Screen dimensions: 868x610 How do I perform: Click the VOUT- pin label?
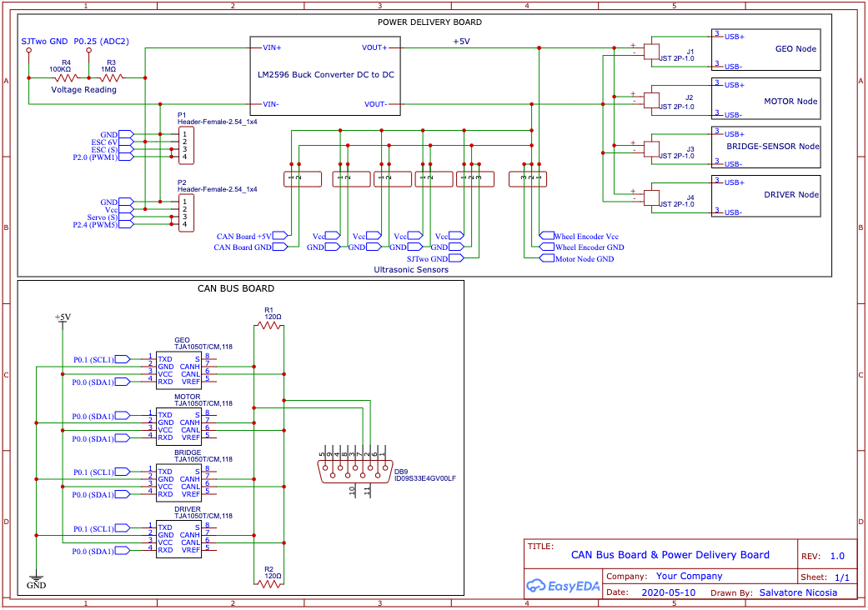click(375, 104)
